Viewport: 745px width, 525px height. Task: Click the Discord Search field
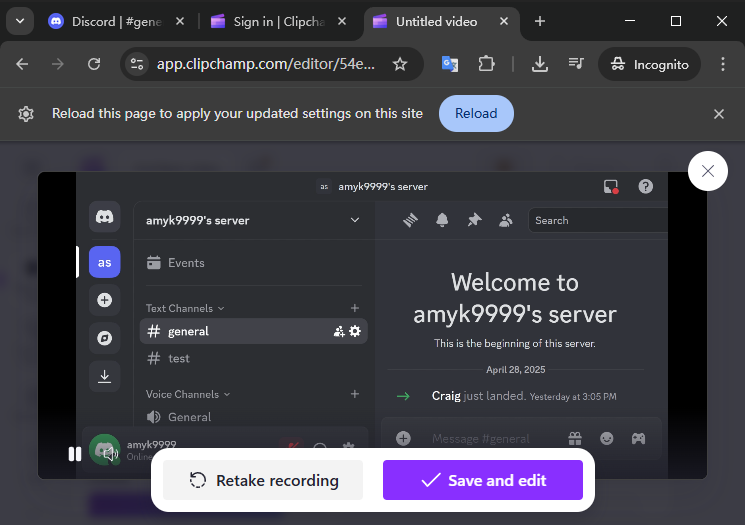coord(598,220)
